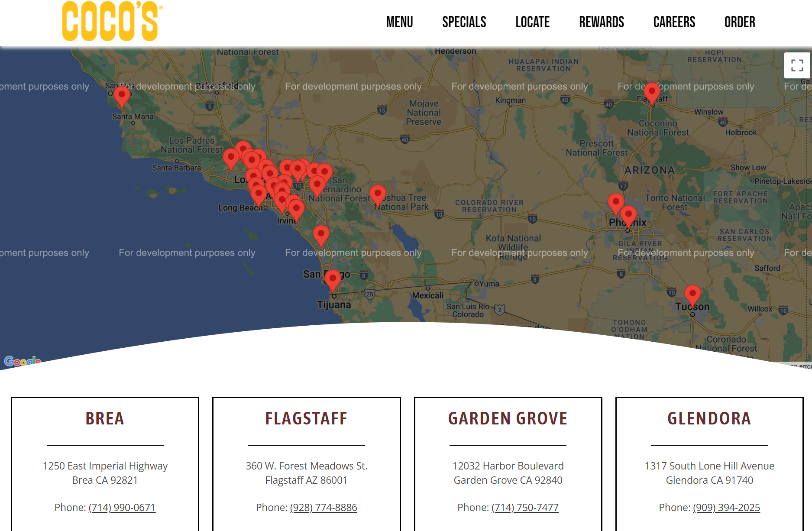This screenshot has height=531, width=812.
Task: Click the Kingman label on map
Action: 510,100
